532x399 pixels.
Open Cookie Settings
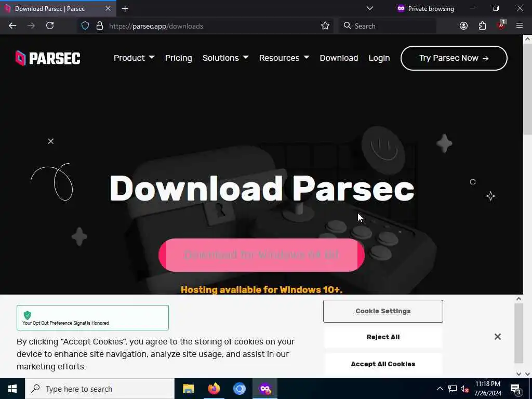coord(383,311)
